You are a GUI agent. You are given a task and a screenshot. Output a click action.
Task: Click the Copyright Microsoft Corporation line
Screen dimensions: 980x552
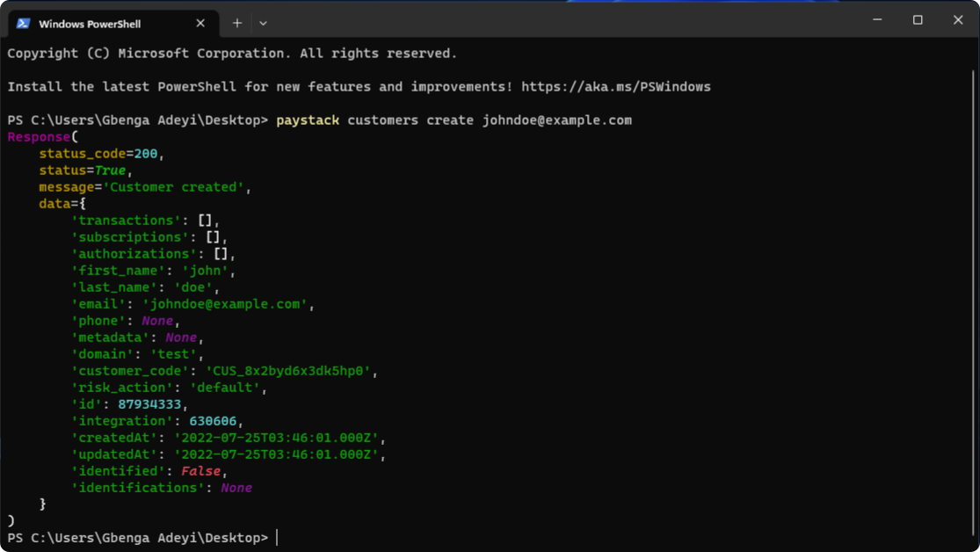232,54
